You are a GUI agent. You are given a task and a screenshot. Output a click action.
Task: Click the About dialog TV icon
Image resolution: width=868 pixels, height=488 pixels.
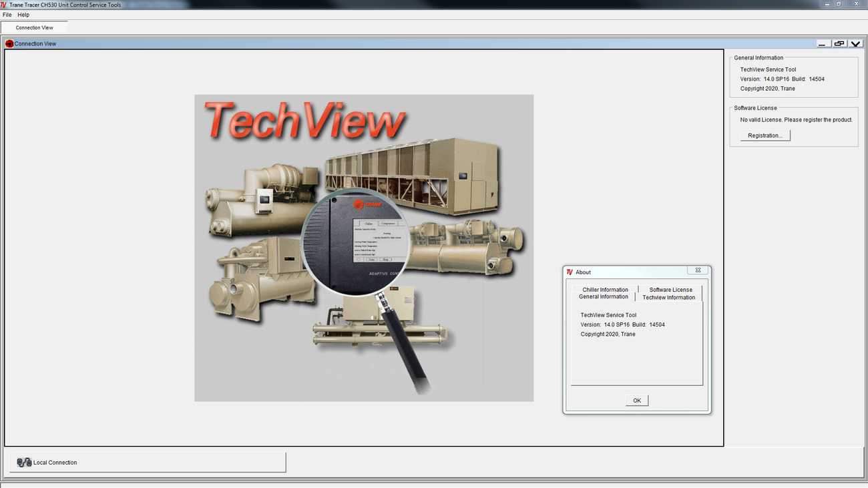tap(570, 272)
